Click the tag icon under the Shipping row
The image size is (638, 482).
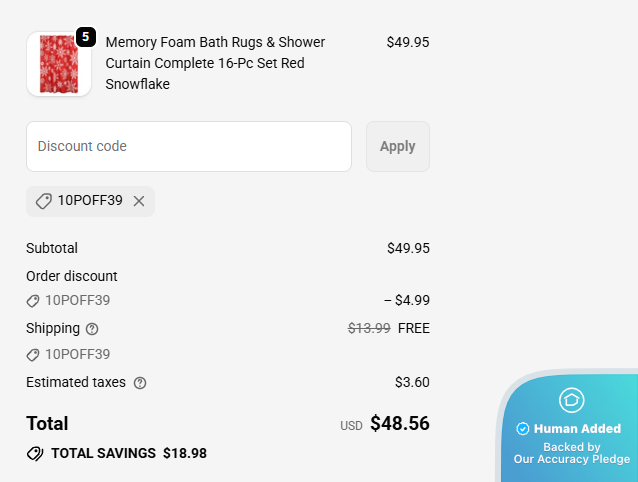pyautogui.click(x=33, y=355)
